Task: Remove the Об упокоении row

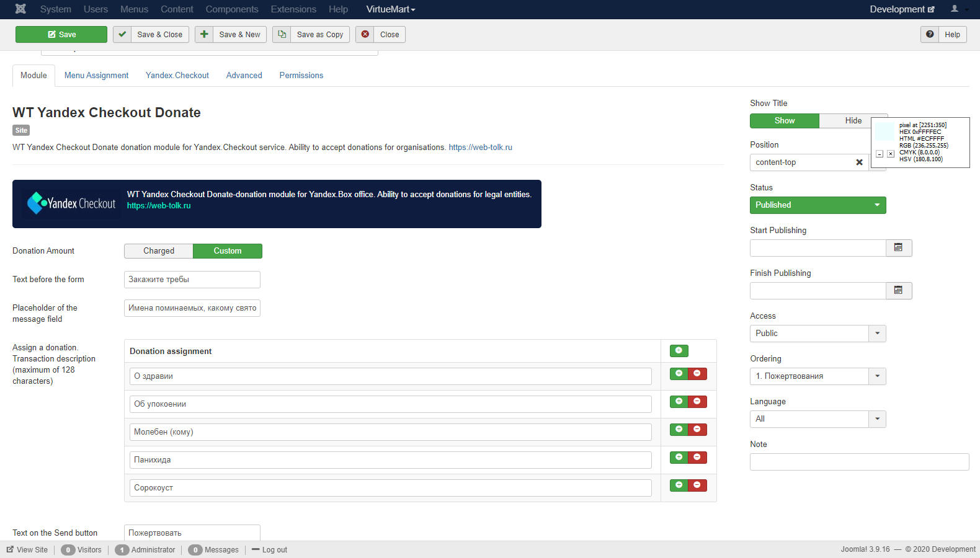Action: click(x=697, y=401)
